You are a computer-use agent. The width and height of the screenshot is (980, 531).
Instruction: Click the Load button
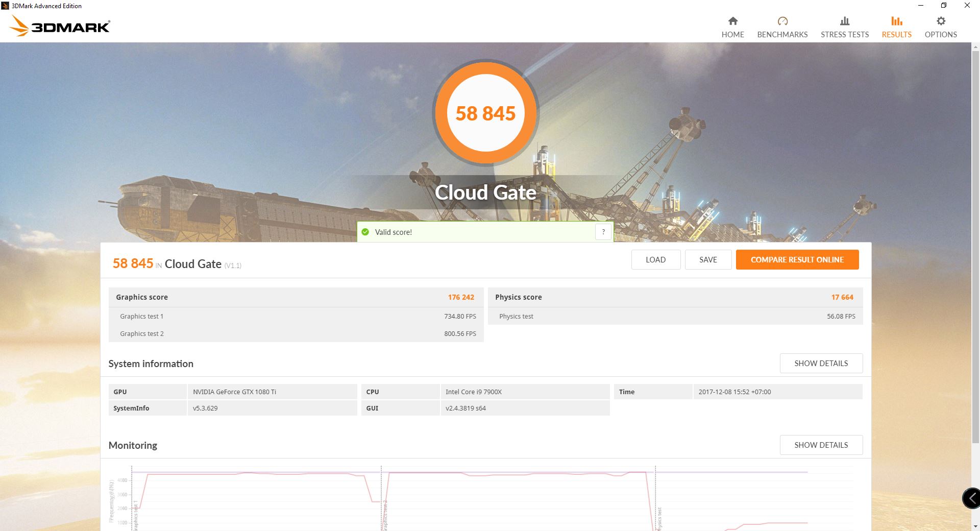click(655, 259)
